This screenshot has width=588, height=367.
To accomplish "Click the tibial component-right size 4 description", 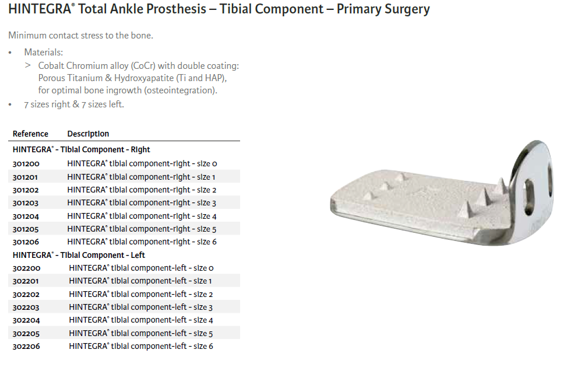I will click(x=142, y=216).
